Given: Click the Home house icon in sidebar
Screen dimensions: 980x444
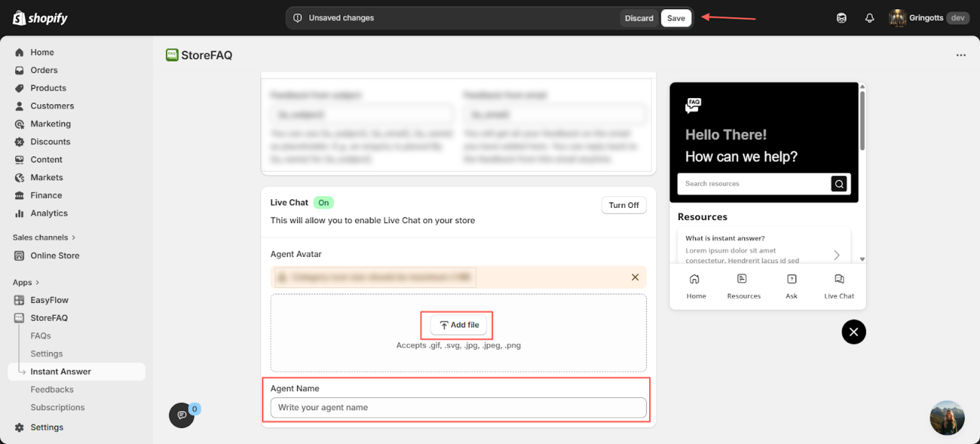Looking at the screenshot, I should tap(19, 52).
